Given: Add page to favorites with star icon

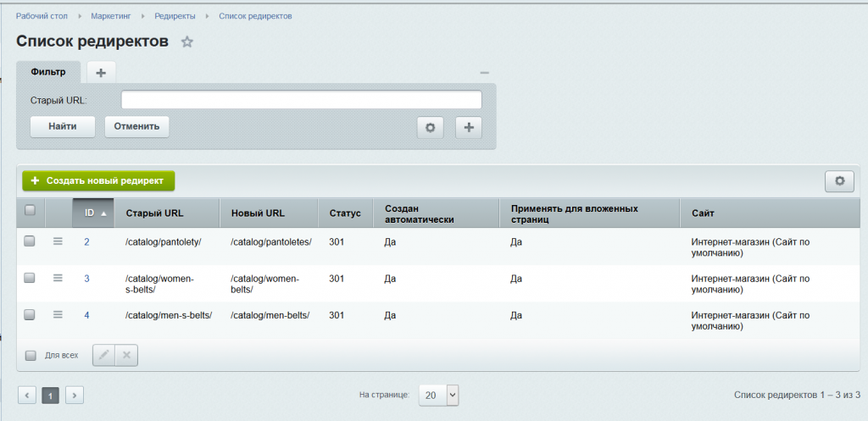Looking at the screenshot, I should coord(187,42).
